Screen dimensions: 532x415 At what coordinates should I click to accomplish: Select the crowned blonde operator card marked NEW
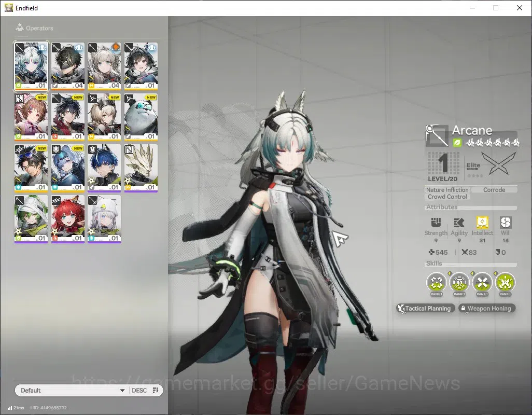point(104,117)
